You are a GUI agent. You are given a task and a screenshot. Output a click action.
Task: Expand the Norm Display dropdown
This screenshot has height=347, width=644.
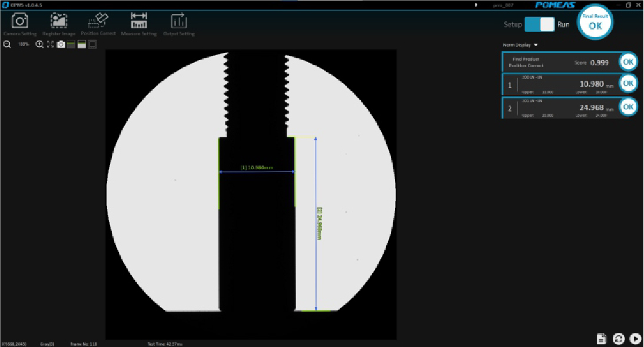[x=520, y=45]
